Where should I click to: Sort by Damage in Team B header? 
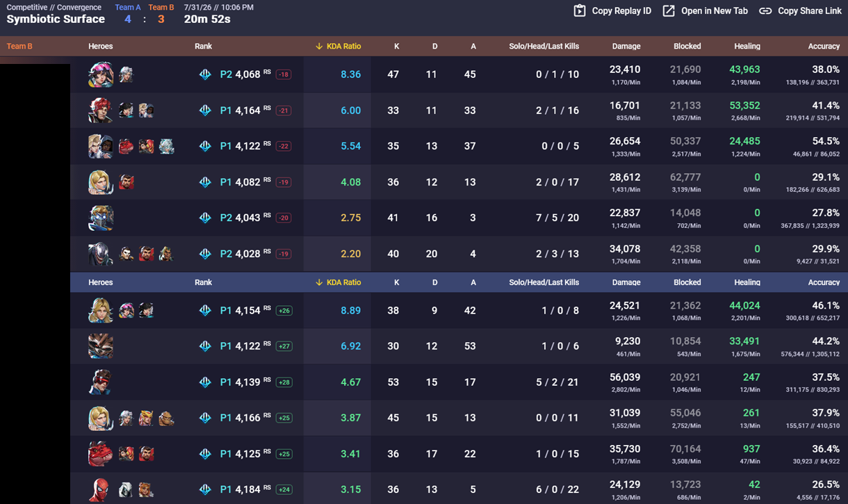[x=626, y=46]
